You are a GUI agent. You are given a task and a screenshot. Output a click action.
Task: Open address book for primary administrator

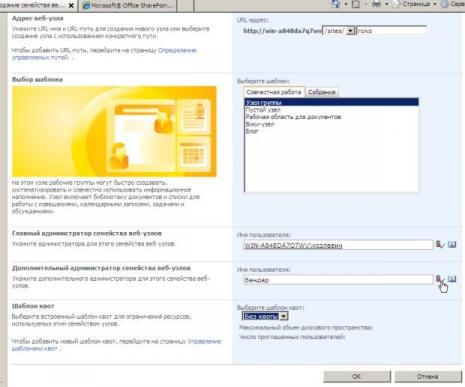click(452, 245)
